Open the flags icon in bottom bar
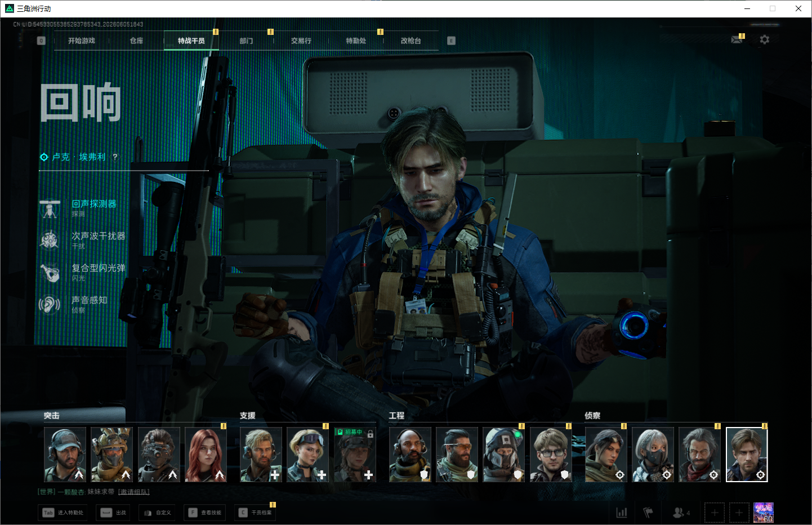Viewport: 812px width, 525px height. [x=648, y=513]
